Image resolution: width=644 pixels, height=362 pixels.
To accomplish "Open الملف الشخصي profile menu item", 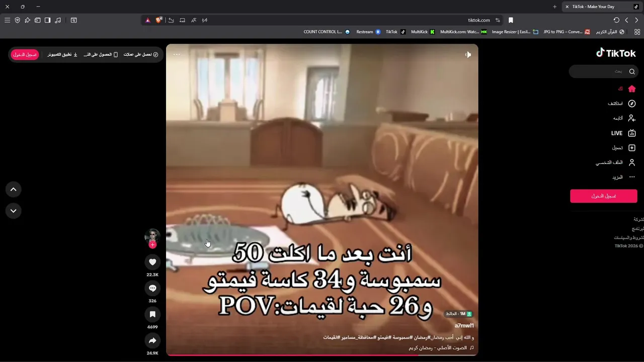I will pos(616,162).
